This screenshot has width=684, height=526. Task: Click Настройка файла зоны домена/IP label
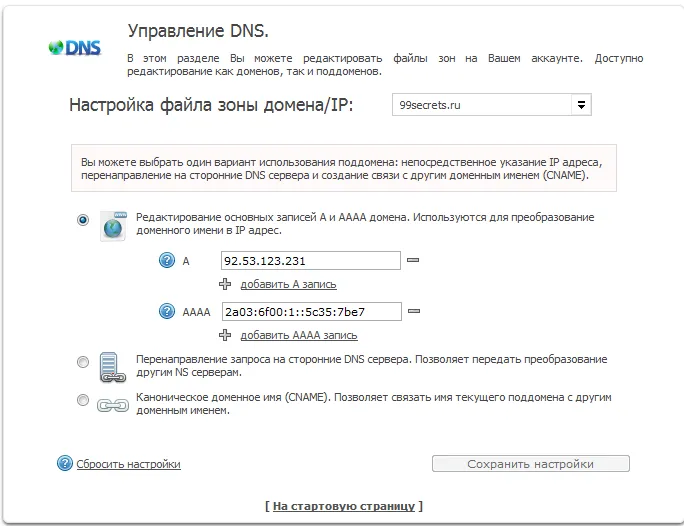tap(211, 105)
